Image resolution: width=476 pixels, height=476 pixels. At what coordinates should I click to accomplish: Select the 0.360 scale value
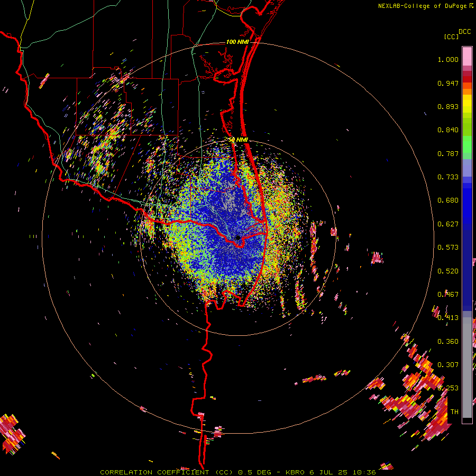pyautogui.click(x=448, y=342)
